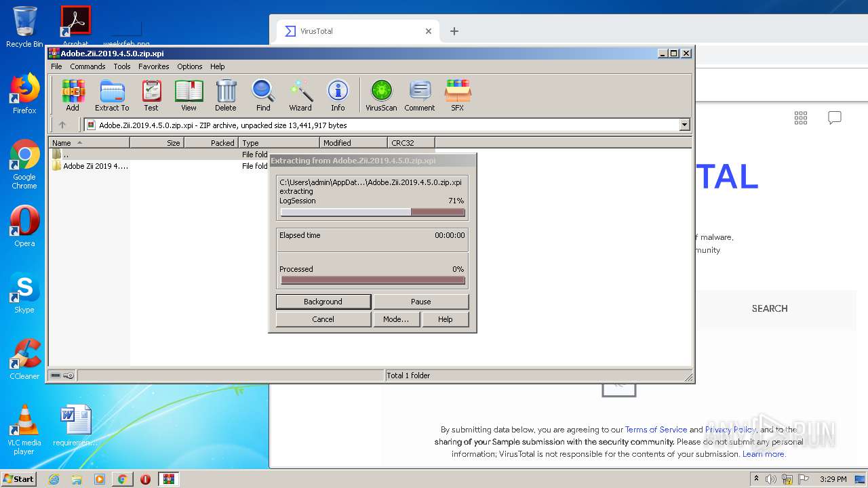Click the Info toolbar icon

click(x=338, y=95)
